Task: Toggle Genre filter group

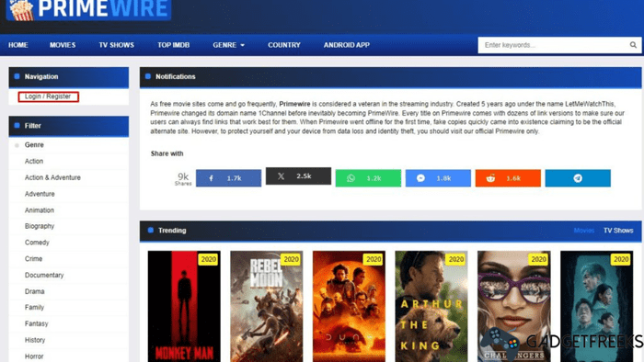Action: (x=34, y=145)
